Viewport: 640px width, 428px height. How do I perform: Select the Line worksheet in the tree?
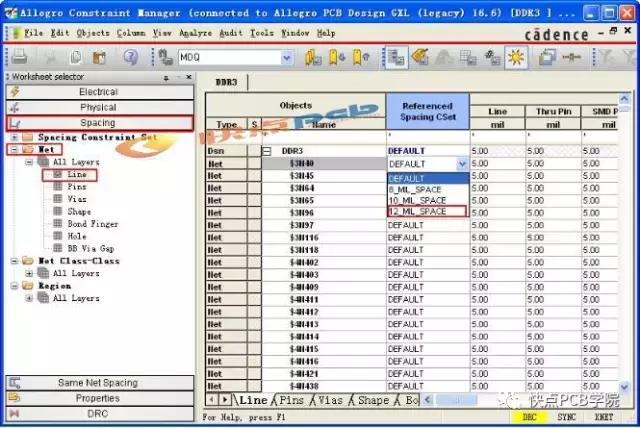(77, 175)
